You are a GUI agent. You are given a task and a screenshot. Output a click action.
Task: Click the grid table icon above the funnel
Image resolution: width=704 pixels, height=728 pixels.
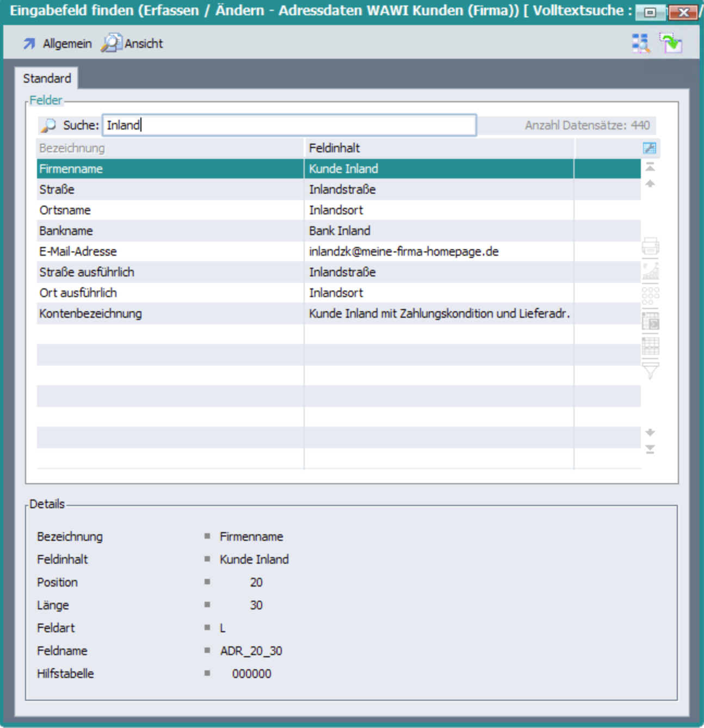[x=650, y=346]
